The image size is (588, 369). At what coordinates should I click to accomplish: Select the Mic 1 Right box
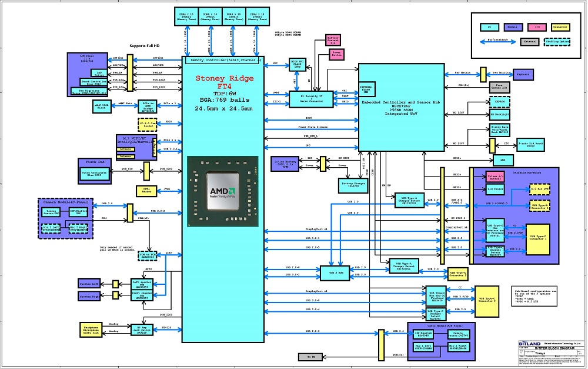click(458, 347)
